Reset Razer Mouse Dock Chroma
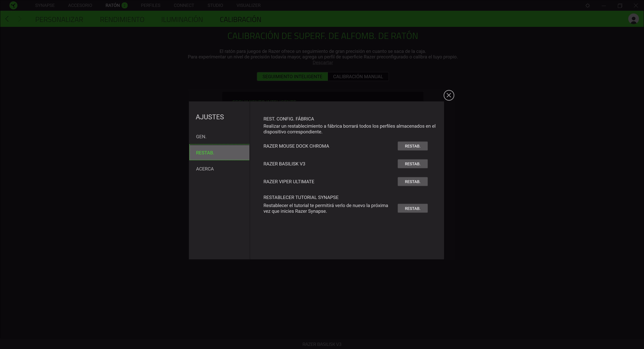The image size is (644, 349). tap(413, 146)
